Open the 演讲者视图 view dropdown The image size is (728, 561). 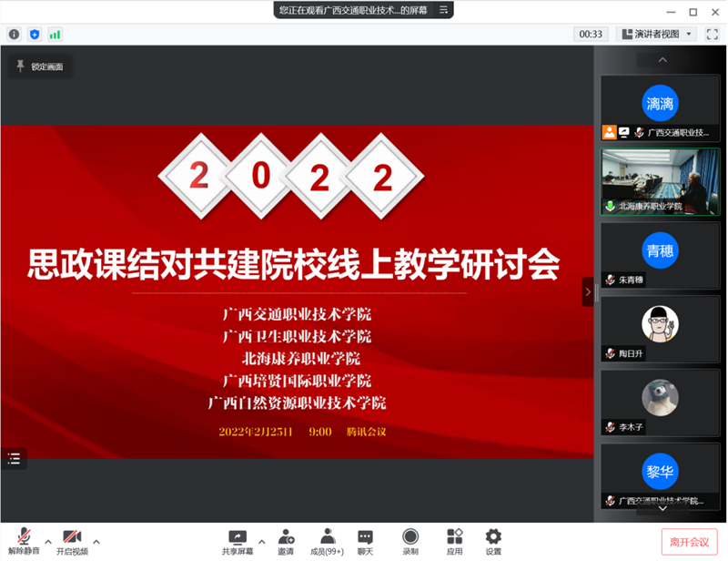pyautogui.click(x=656, y=34)
